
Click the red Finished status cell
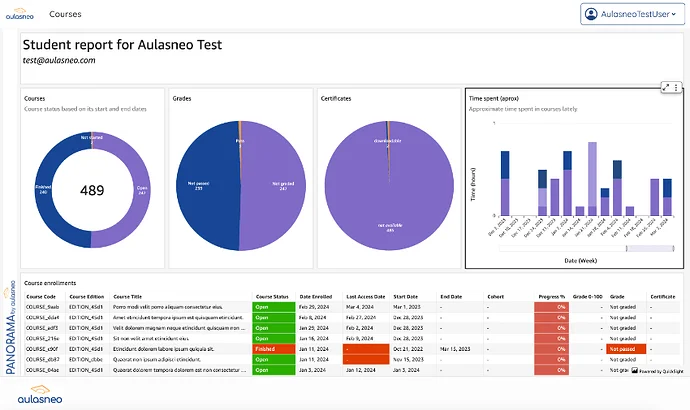pyautogui.click(x=274, y=348)
